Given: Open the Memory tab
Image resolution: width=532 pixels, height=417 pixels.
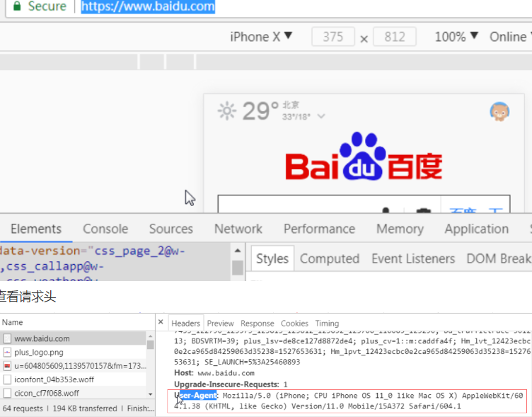Looking at the screenshot, I should (400, 229).
